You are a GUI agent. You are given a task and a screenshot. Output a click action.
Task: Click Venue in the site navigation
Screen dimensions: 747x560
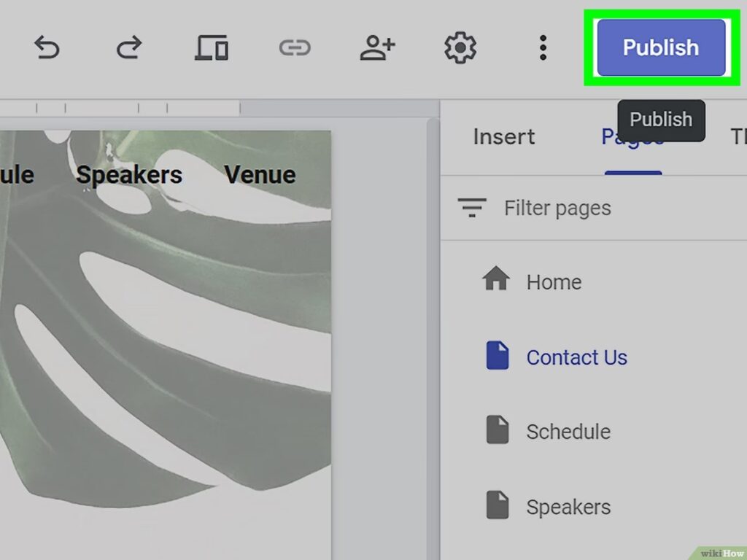point(260,175)
